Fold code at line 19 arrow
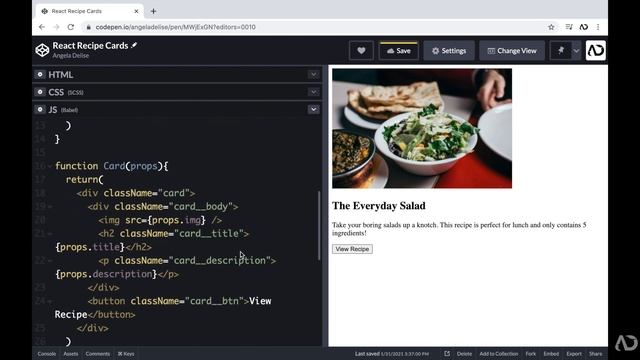Viewport: 640px width, 360px height. pos(50,207)
